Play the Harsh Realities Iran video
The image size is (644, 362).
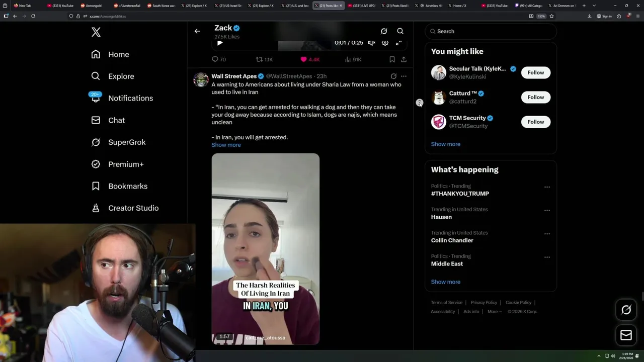265,249
